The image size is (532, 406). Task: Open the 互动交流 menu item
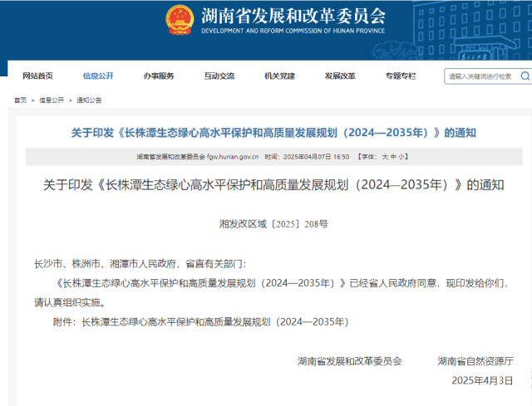click(x=219, y=76)
